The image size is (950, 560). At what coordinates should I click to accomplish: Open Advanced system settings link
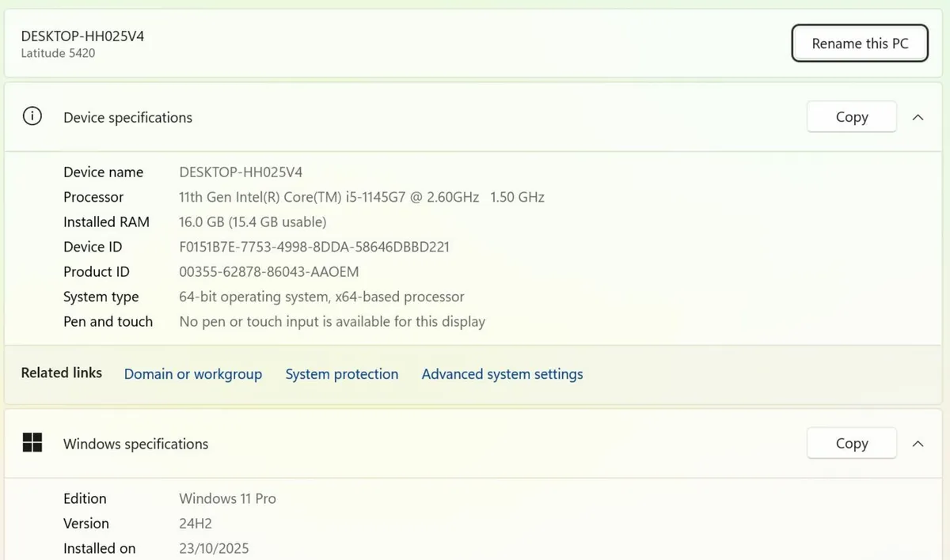pyautogui.click(x=502, y=374)
